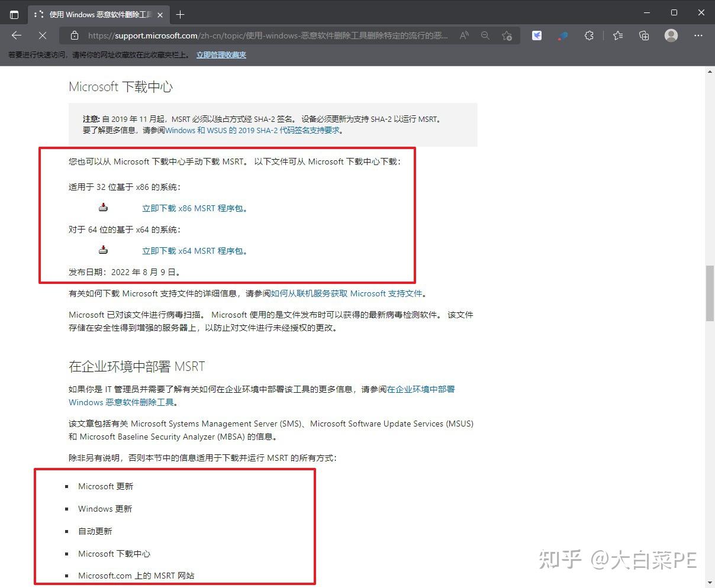Screen dimensions: 715x588
Task: Add this page to favorites
Action: pyautogui.click(x=507, y=35)
